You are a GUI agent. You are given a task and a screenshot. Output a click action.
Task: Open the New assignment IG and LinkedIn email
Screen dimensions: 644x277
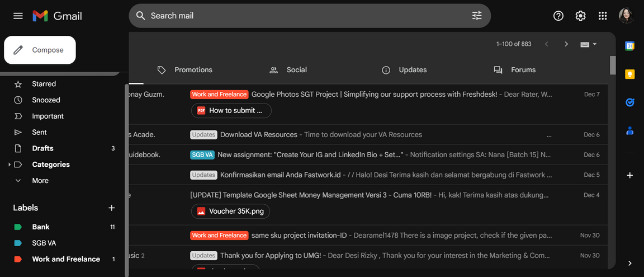point(368,154)
